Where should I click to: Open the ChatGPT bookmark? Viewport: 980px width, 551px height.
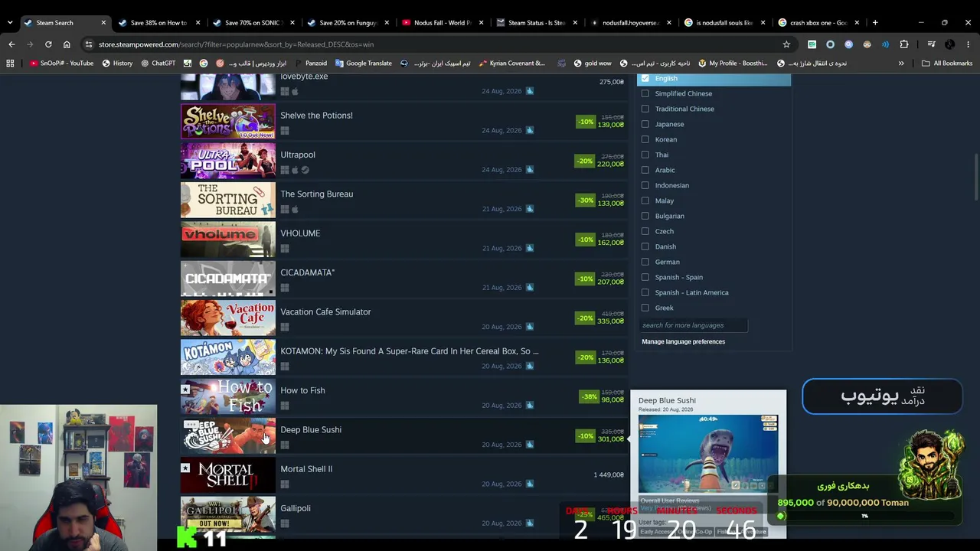click(158, 63)
